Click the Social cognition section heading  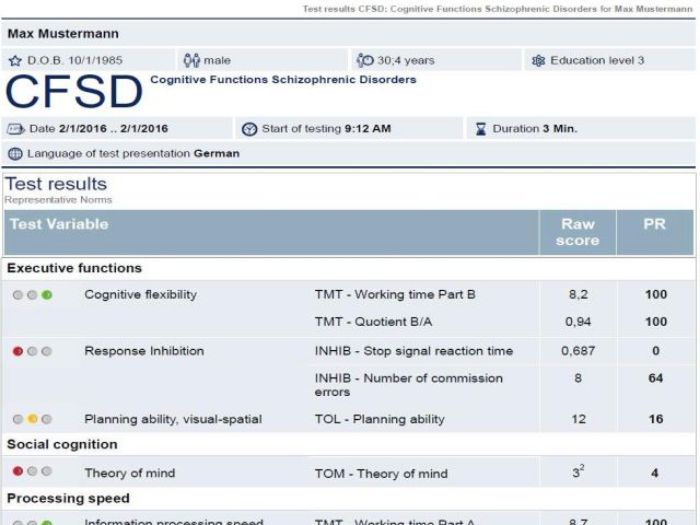coord(62,445)
